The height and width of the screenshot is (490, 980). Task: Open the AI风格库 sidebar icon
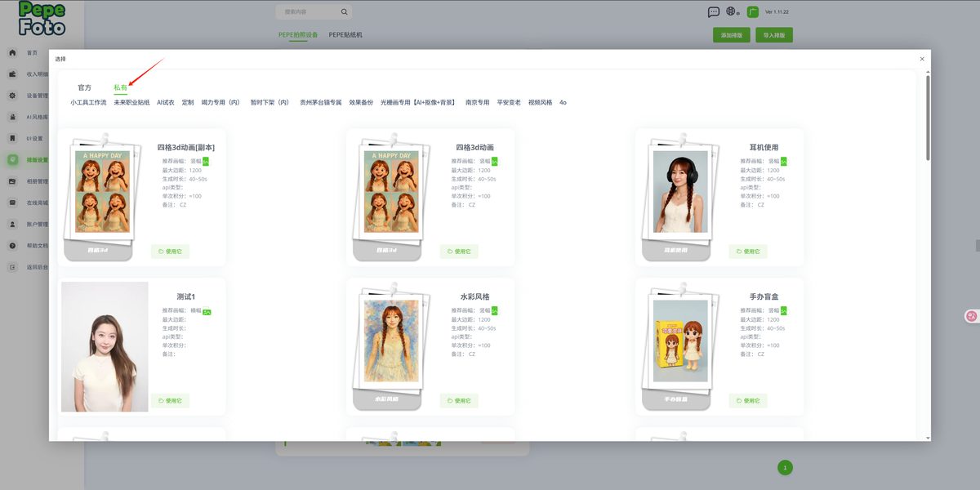(12, 117)
